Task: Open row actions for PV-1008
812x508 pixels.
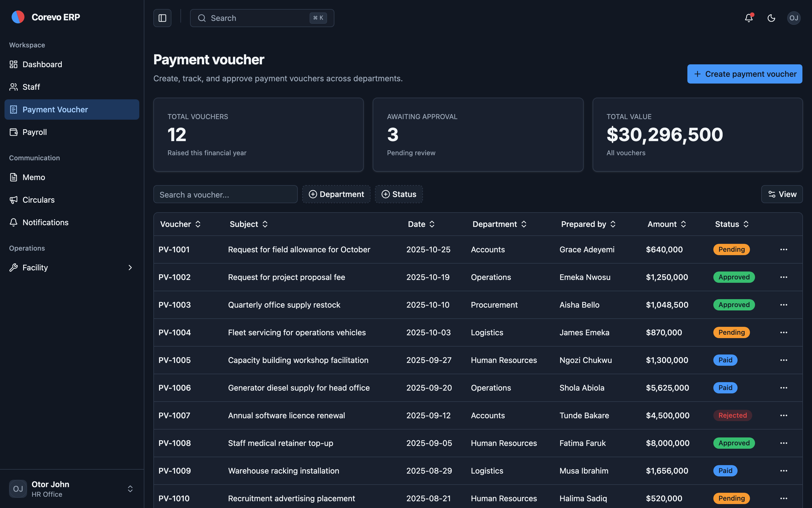Action: (784, 443)
